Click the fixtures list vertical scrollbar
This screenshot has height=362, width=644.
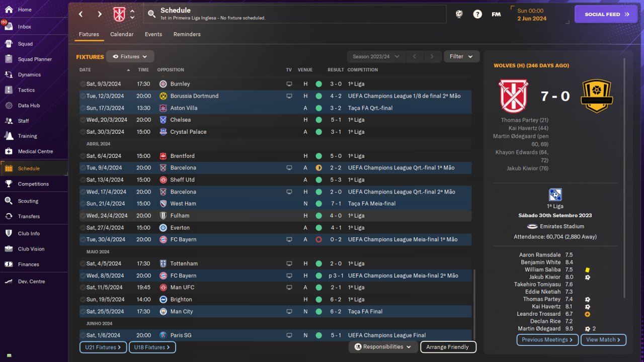474,304
